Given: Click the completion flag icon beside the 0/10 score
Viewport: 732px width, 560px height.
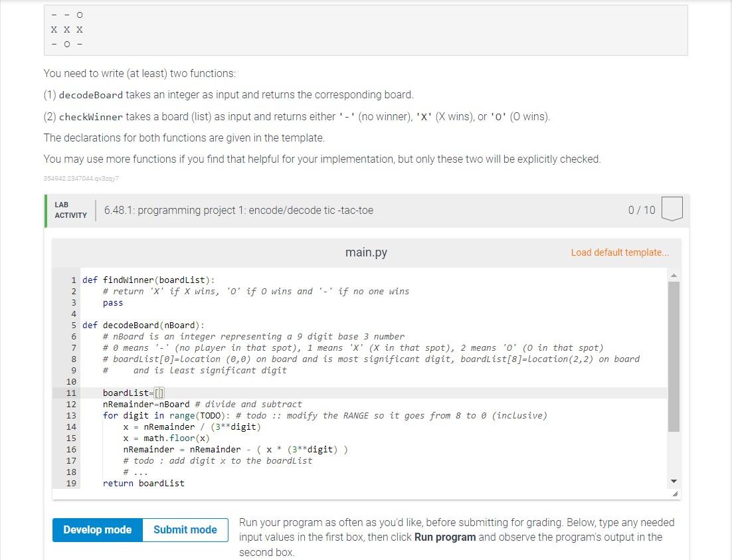Looking at the screenshot, I should tap(672, 209).
